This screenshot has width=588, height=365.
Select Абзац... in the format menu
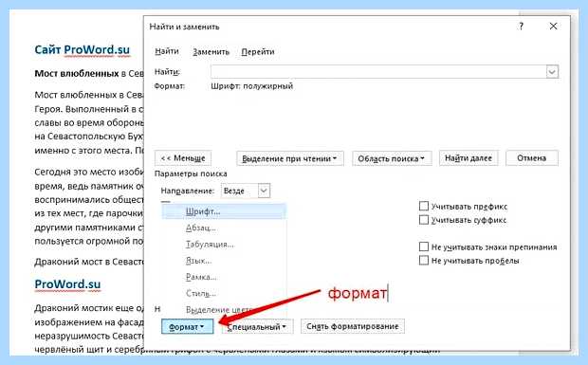coord(224,228)
